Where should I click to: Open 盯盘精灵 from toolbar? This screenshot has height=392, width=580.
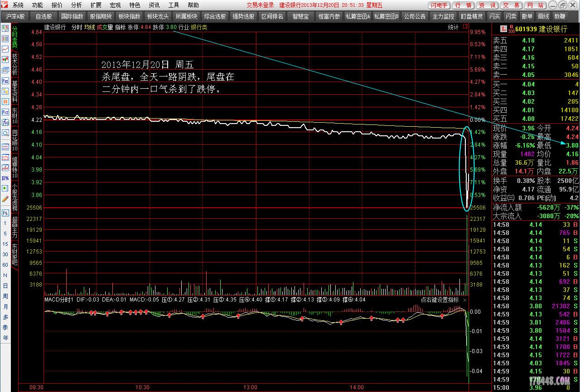[472, 16]
